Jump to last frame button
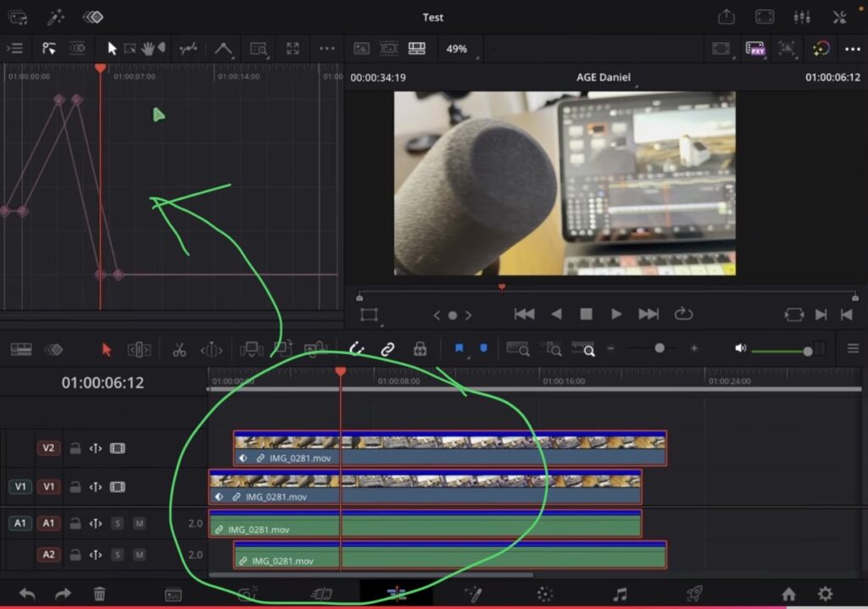868x609 pixels. (x=648, y=314)
